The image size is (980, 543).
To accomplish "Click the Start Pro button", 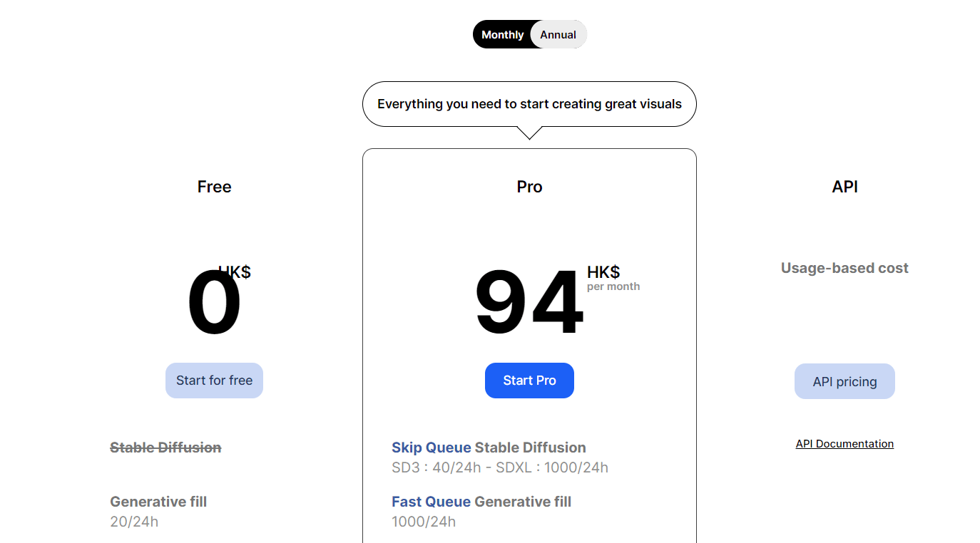I will click(529, 380).
